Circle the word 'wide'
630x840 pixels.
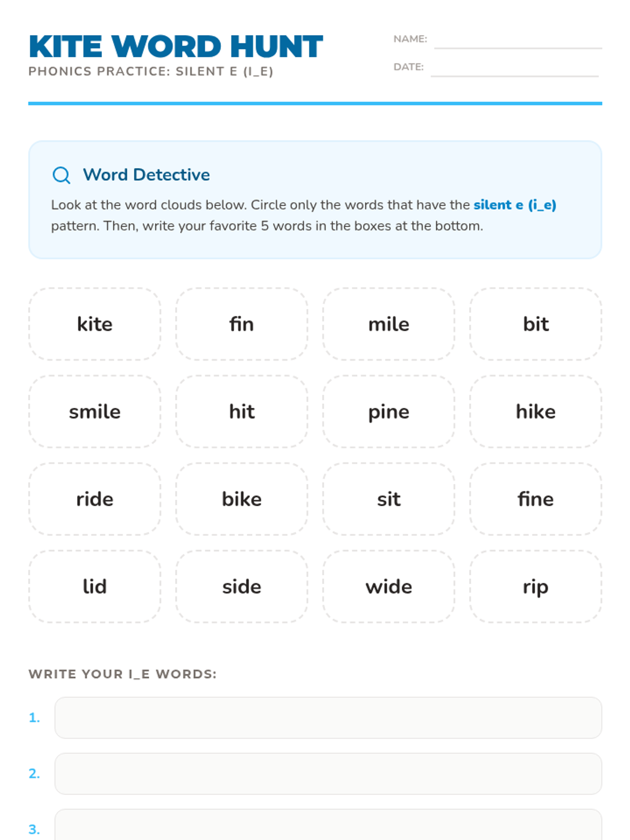point(388,586)
